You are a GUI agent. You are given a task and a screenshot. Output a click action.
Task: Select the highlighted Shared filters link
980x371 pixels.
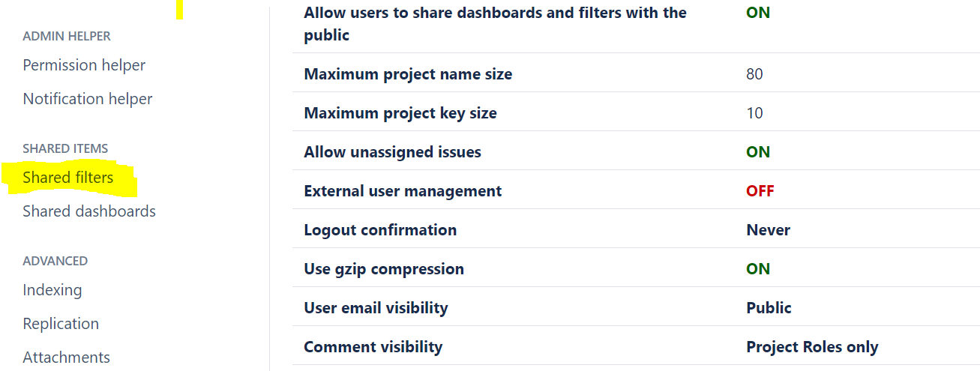68,178
